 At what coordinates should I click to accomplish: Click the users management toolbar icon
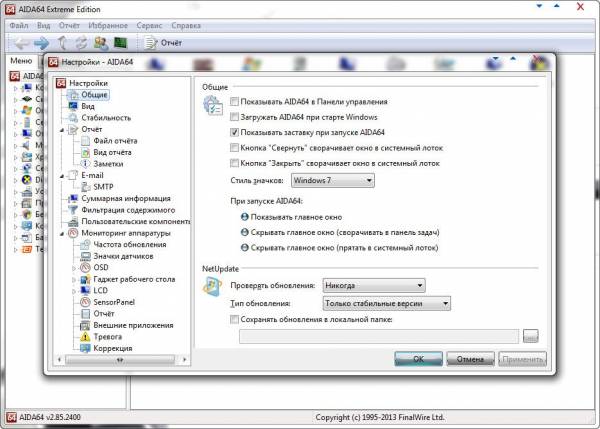(x=101, y=43)
